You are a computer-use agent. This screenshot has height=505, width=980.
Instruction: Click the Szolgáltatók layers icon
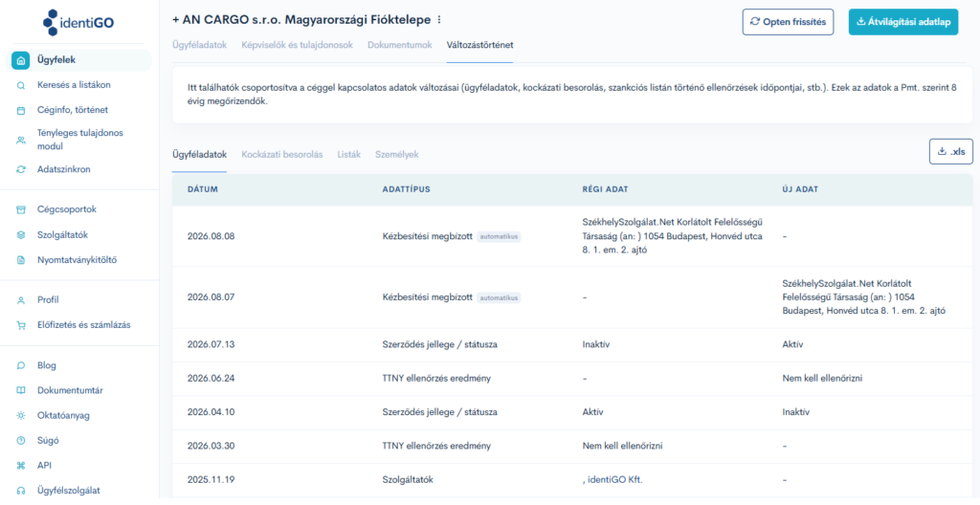pyautogui.click(x=21, y=235)
